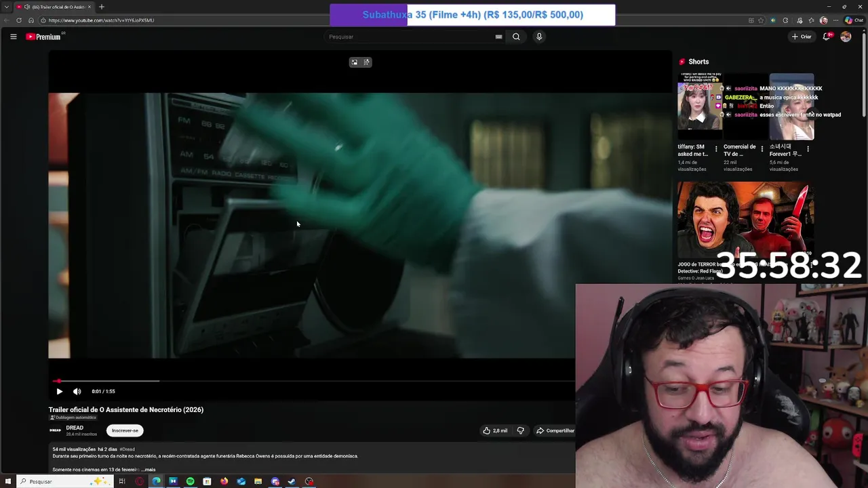Reload the page in the browser toolbar

tap(19, 20)
